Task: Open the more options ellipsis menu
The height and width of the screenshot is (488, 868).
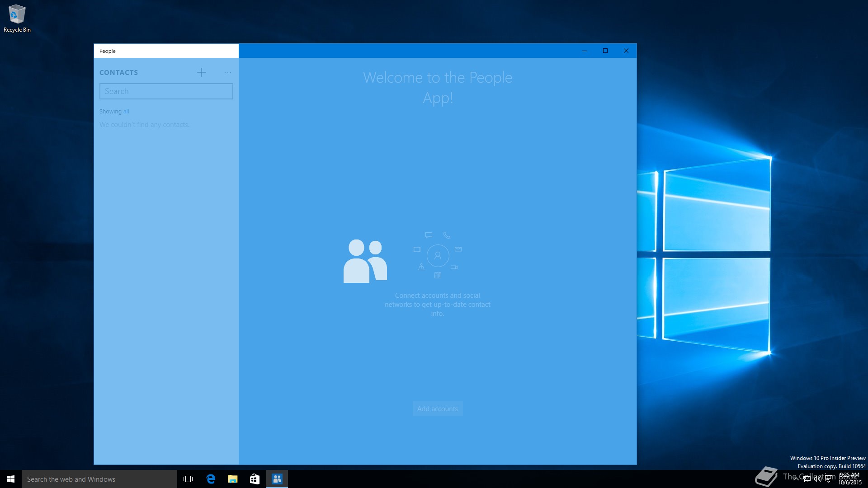Action: 228,72
